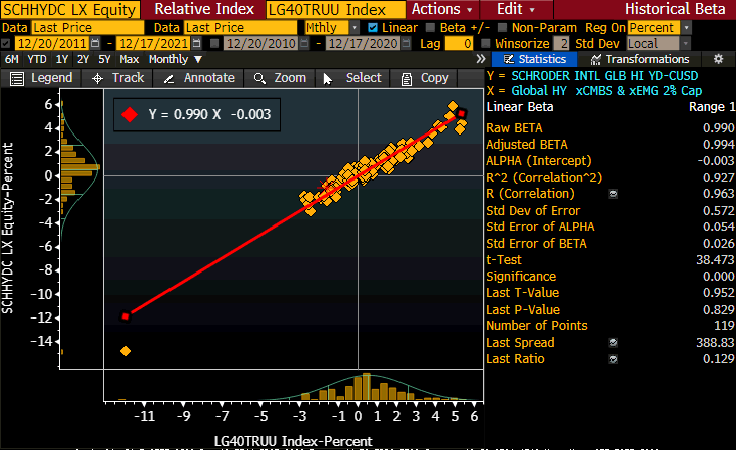Select the YTD time range
Viewport: 736px width, 450px height.
point(36,60)
